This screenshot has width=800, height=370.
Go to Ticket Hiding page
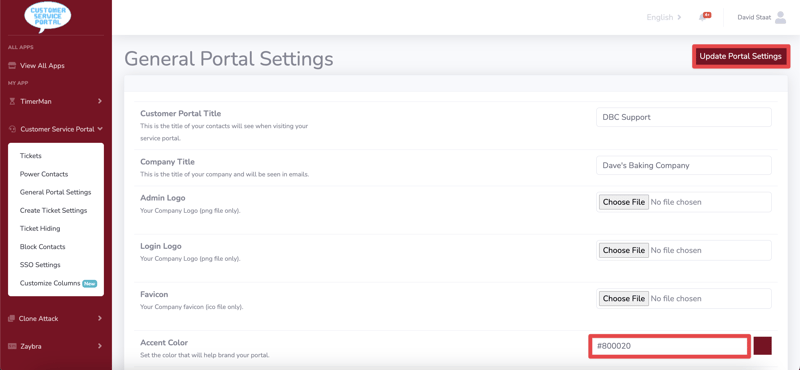(40, 229)
